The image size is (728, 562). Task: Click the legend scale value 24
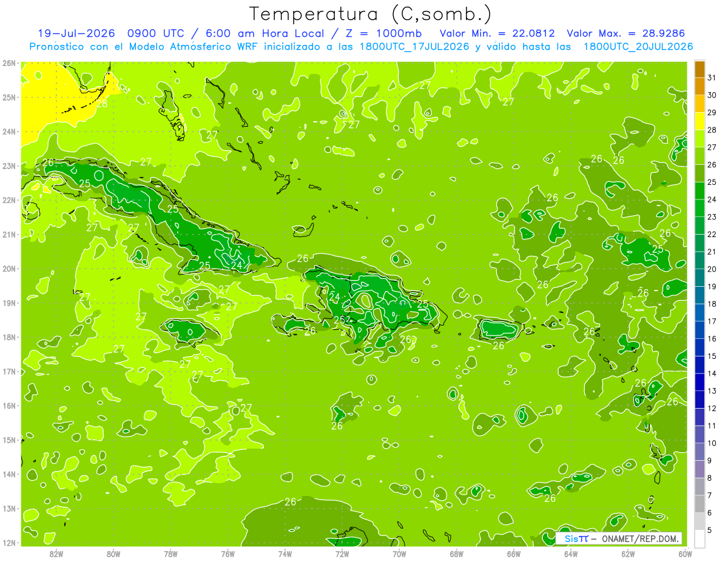[x=712, y=199]
